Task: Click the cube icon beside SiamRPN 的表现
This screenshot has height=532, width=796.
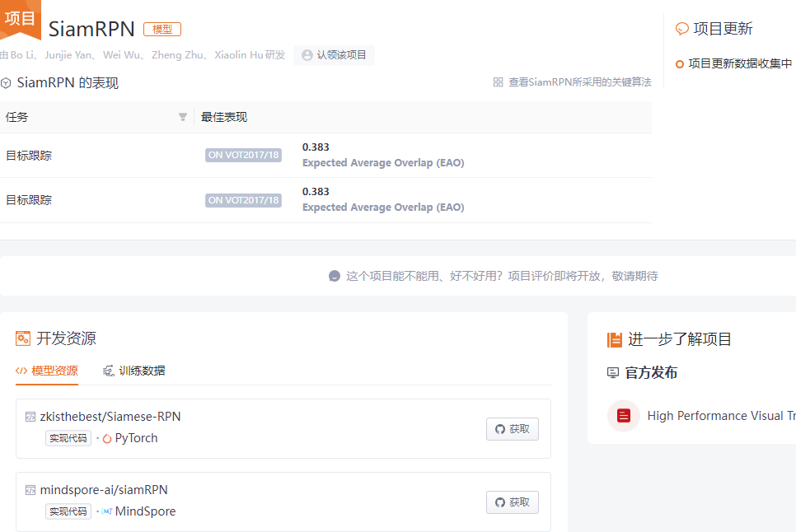Action: coord(6,83)
